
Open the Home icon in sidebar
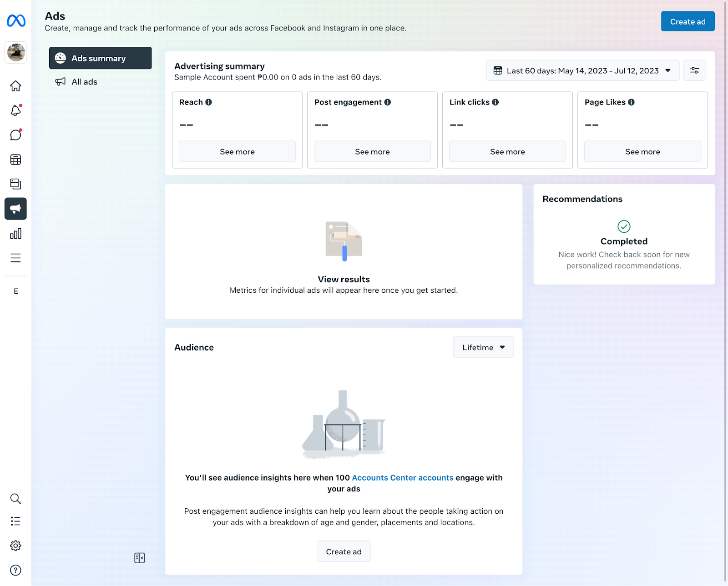15,86
